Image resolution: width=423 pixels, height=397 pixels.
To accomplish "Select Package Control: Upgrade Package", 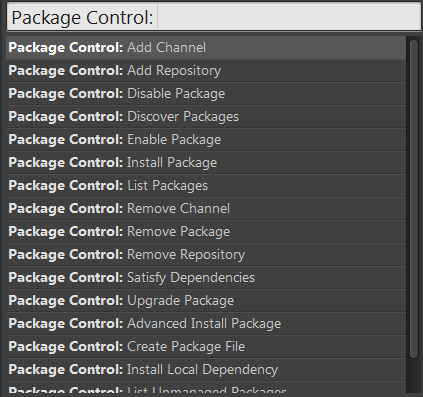I will click(206, 301).
